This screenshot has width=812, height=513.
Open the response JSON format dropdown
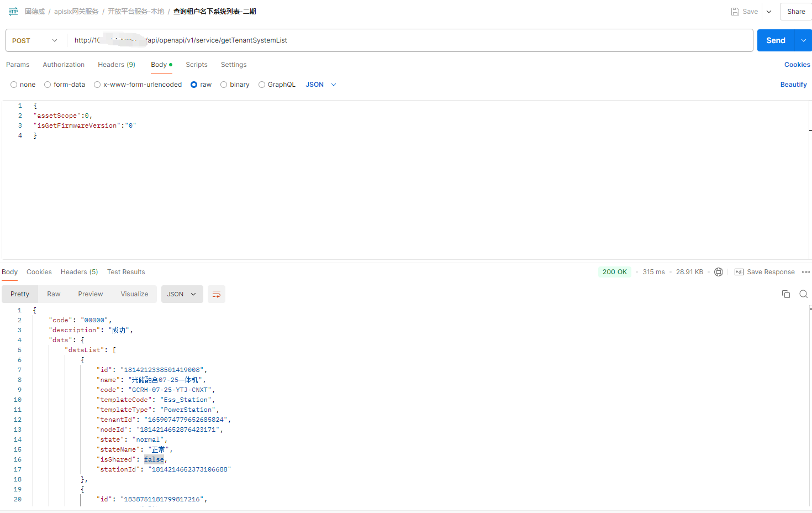(182, 294)
